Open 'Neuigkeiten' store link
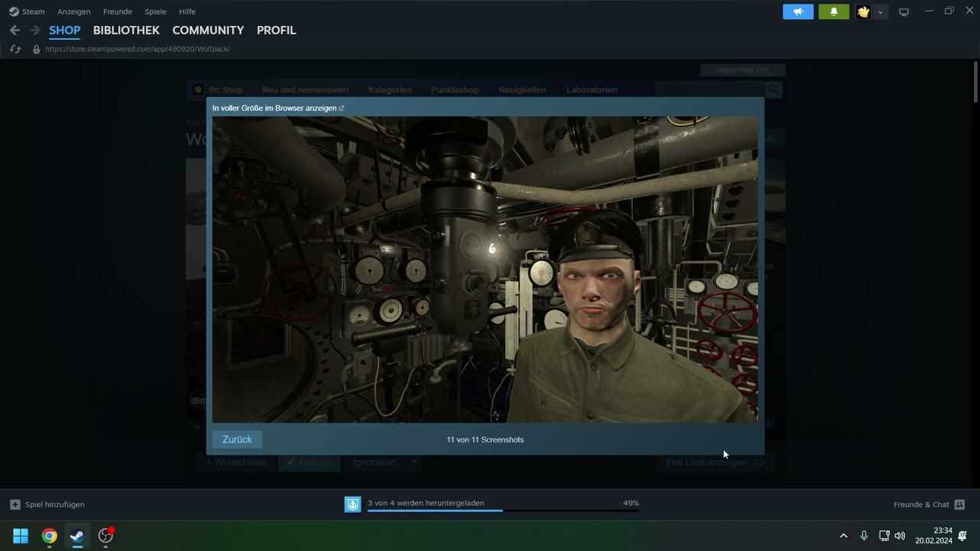This screenshot has height=551, width=980. point(522,90)
